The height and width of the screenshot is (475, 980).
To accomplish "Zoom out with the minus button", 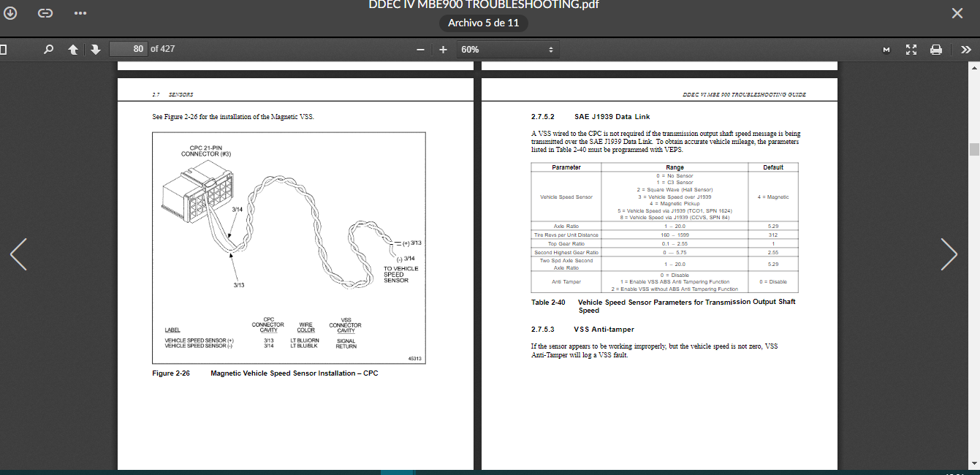I will [420, 50].
